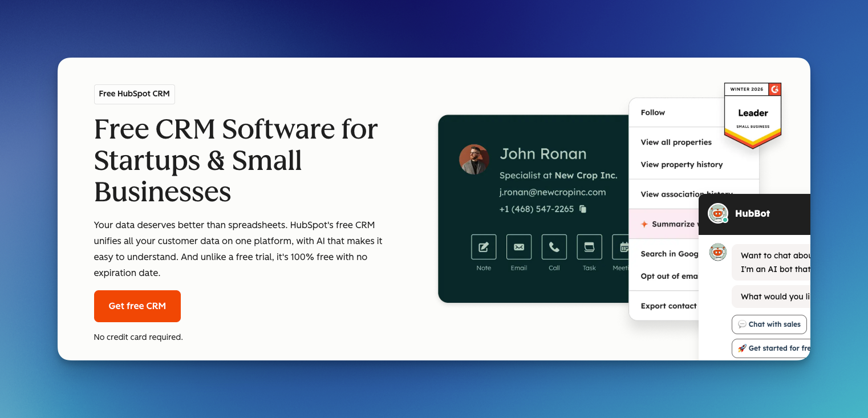
Task: Click John Ronan's email address link
Action: [553, 192]
